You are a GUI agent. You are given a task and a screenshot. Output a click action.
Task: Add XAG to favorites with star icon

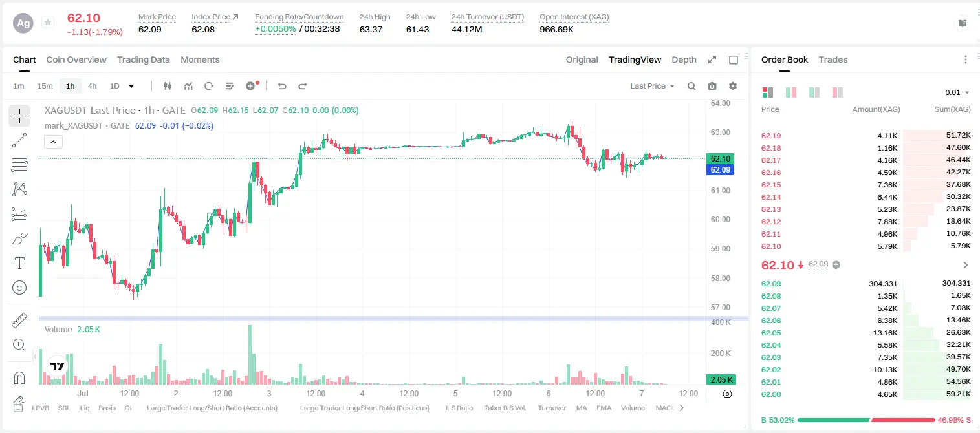click(x=48, y=23)
